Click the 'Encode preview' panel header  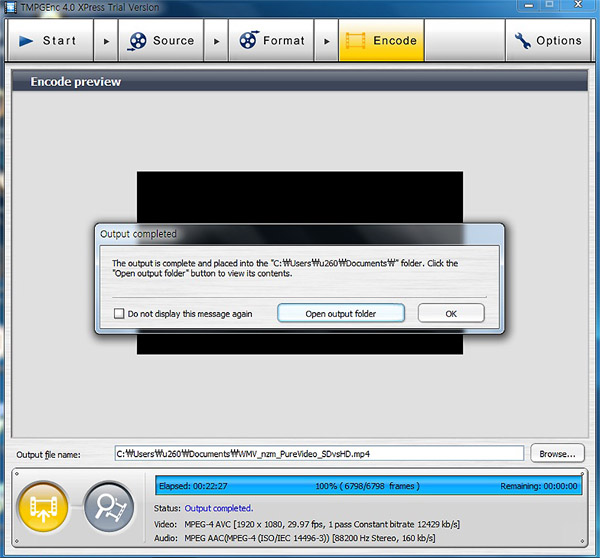tap(300, 81)
